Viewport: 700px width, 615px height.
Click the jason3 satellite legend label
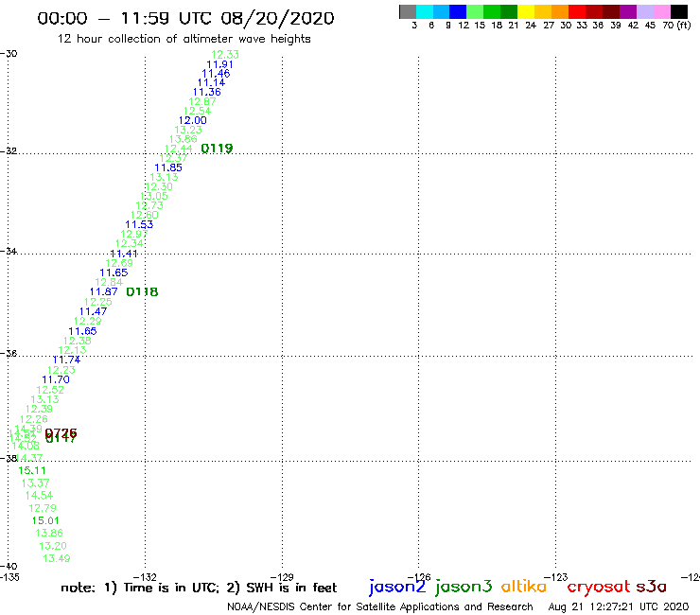click(x=464, y=587)
